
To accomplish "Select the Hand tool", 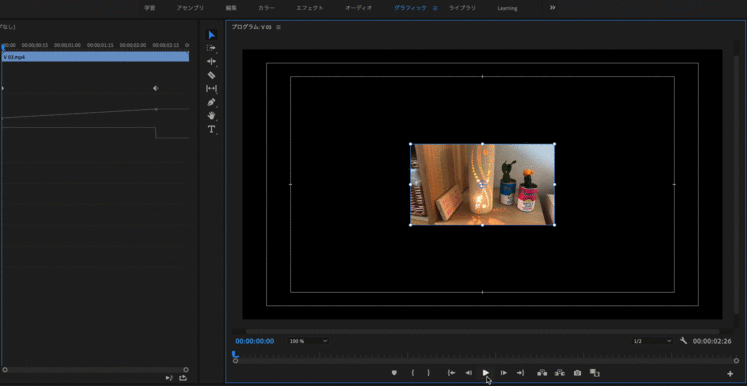I will [212, 115].
